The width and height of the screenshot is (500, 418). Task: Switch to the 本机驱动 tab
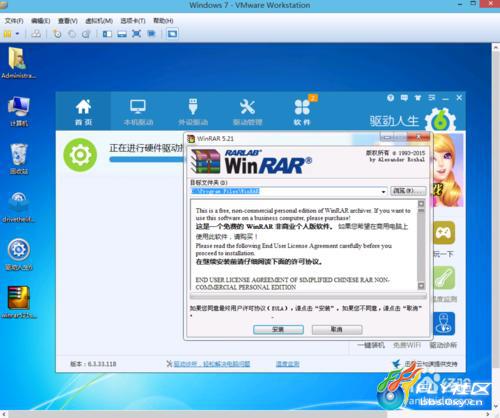click(x=138, y=112)
